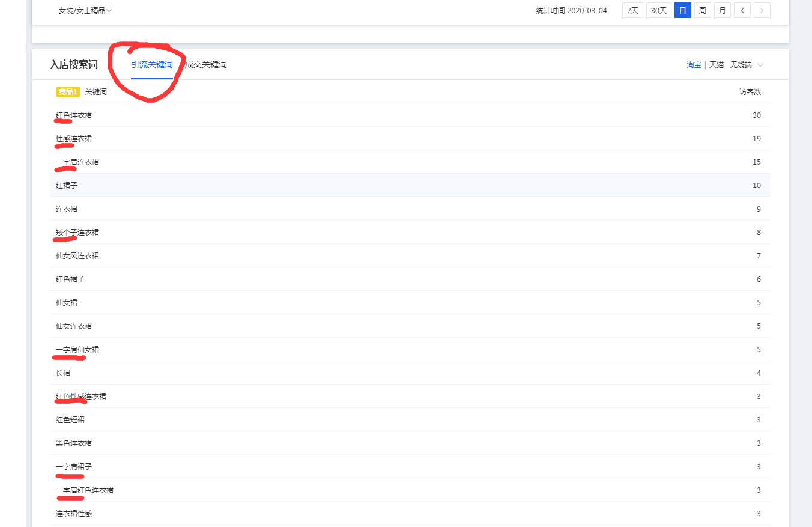Screen dimensions: 812x527
Task: Switch to the 成交关键词 tab
Action: [206, 65]
